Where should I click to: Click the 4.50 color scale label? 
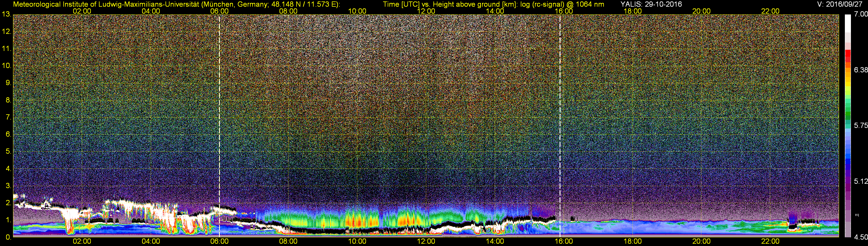(861, 237)
